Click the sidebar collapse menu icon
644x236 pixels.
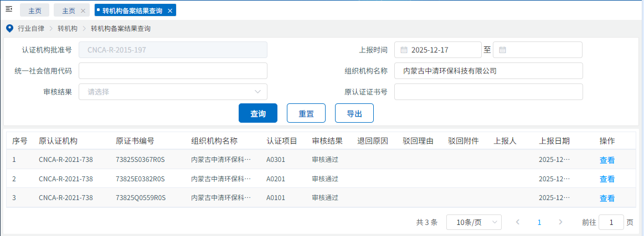coord(9,10)
